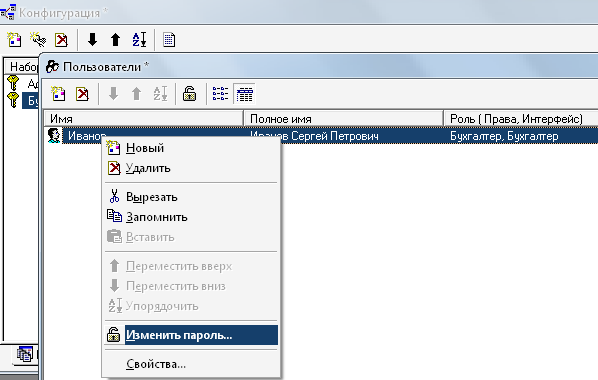Click the windows icon at bottom left
This screenshot has height=380, width=598.
coord(25,355)
